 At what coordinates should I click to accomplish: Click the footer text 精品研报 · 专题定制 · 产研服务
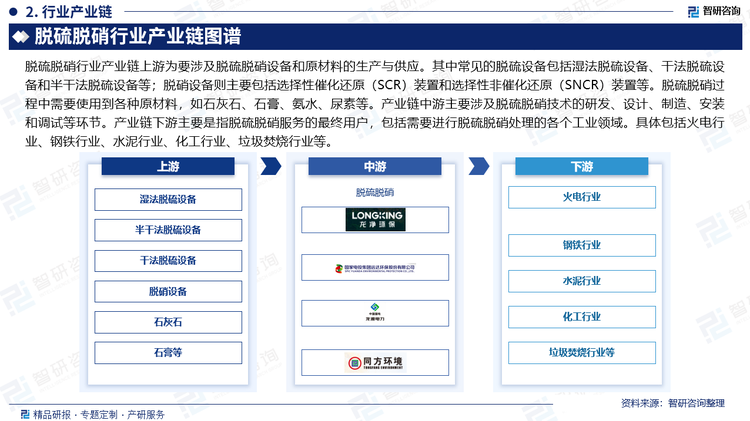point(99,414)
